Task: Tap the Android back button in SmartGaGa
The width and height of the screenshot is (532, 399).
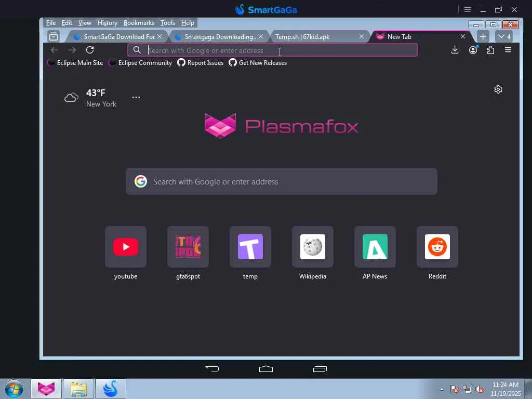Action: click(212, 369)
